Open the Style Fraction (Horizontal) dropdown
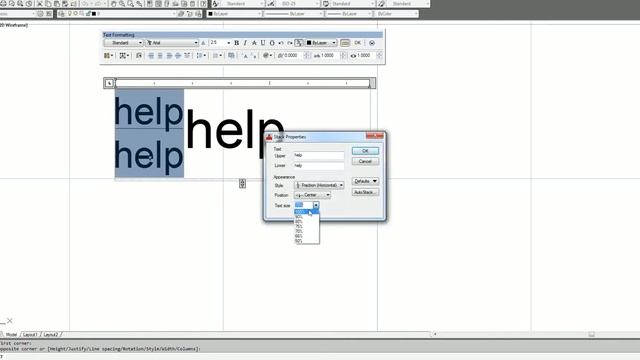The width and height of the screenshot is (640, 360). pyautogui.click(x=319, y=185)
